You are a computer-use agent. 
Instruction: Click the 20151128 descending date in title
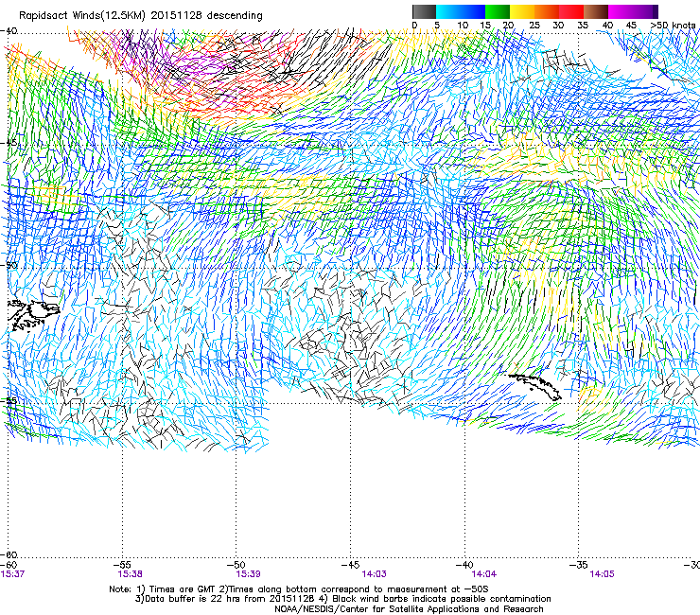[207, 15]
